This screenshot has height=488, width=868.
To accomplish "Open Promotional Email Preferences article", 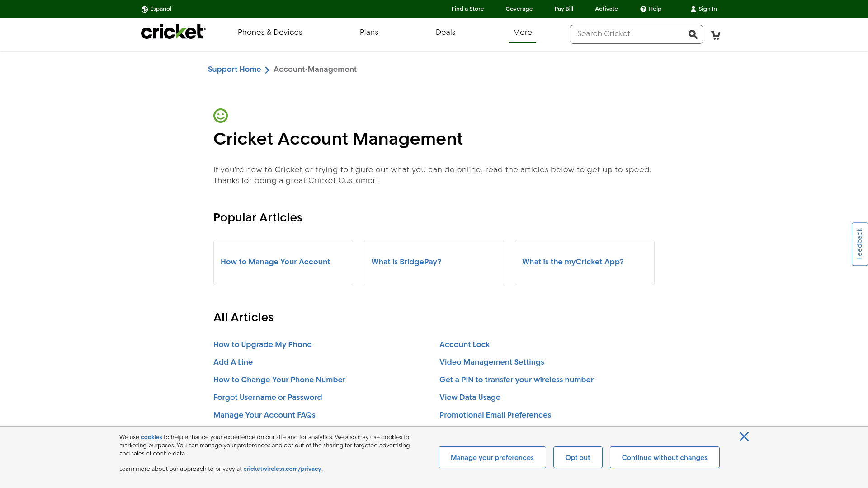I will 495,415.
